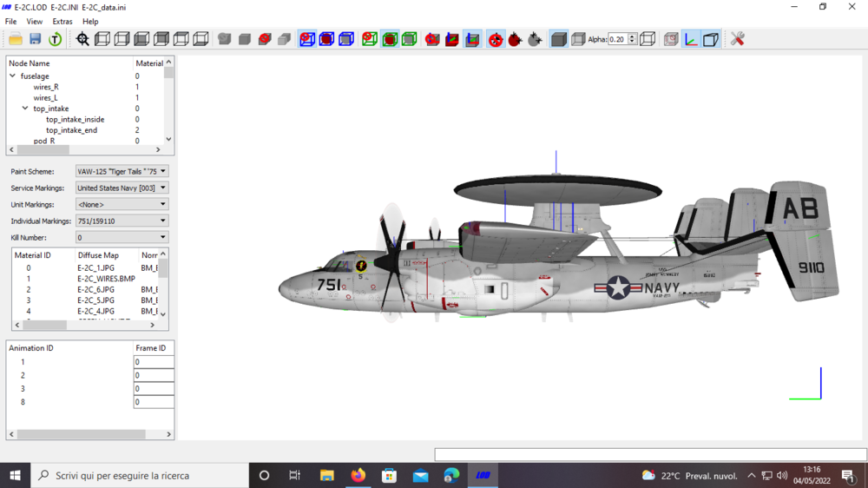Select the wireframe cube after the Alpha box

(x=648, y=39)
